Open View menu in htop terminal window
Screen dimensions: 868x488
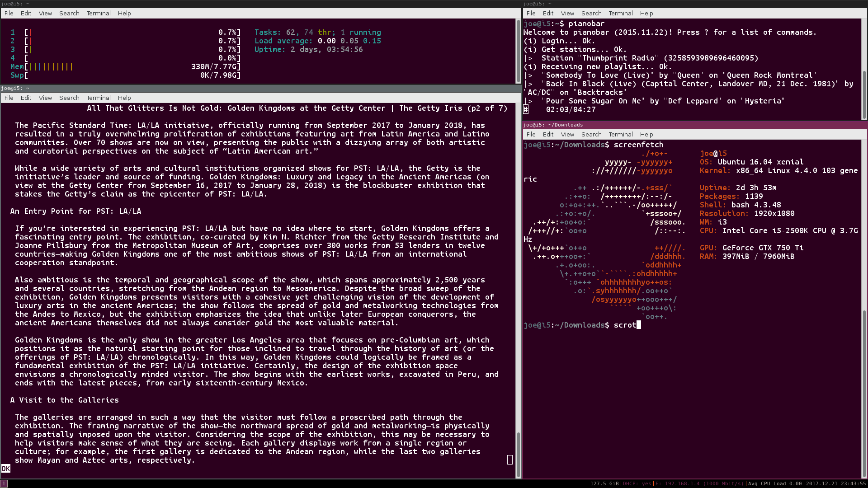45,13
